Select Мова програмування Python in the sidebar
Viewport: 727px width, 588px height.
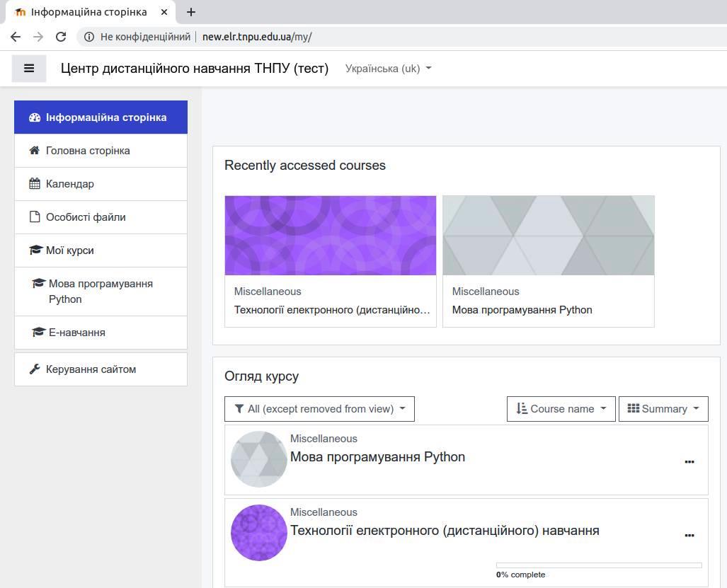[x=100, y=291]
